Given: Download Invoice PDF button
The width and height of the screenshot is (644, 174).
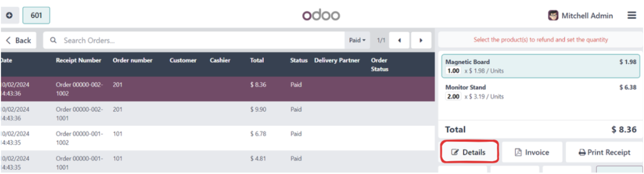Looking at the screenshot, I should point(532,152).
